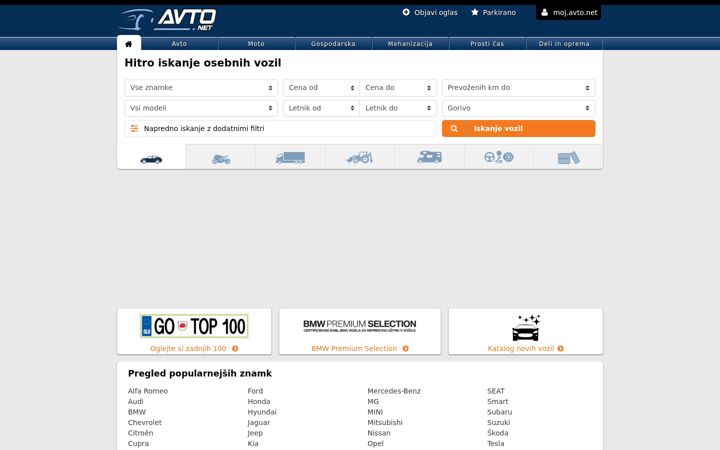The height and width of the screenshot is (450, 720).
Task: Click arrow icon next to Katalog novih vozil
Action: (x=561, y=349)
